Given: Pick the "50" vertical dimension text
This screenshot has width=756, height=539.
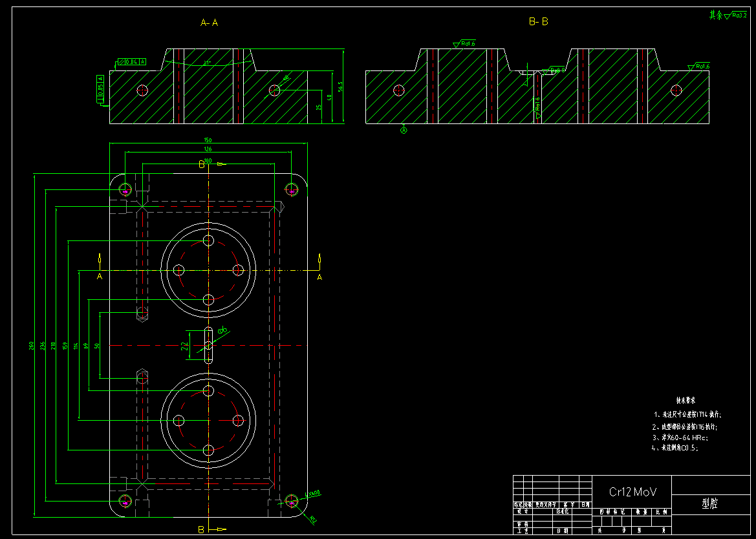Looking at the screenshot, I should (97, 345).
